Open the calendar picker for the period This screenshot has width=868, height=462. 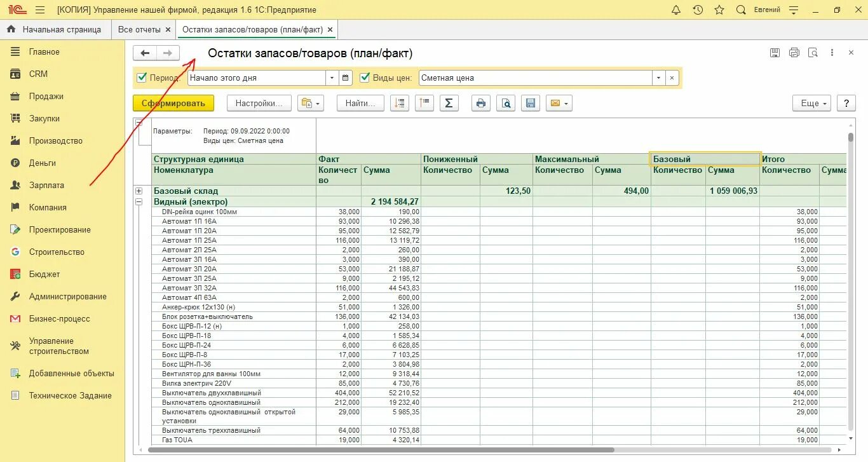345,78
